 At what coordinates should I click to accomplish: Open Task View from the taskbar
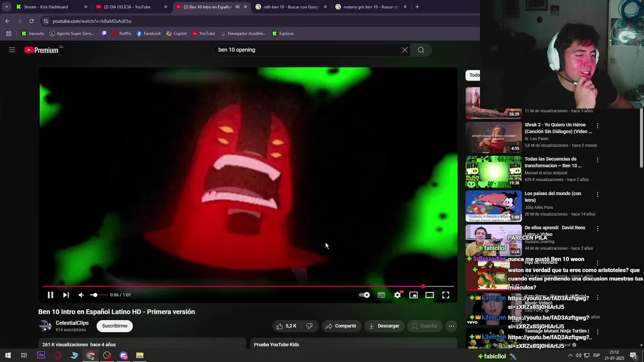[x=24, y=355]
